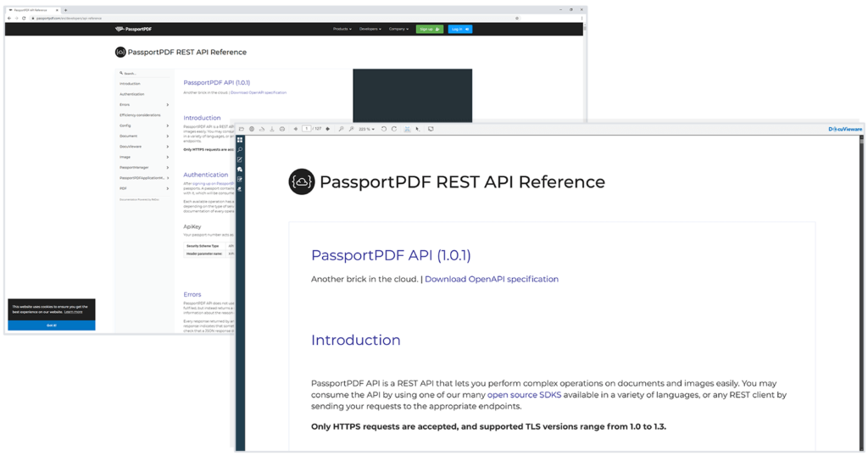Screen dimensions: 868x456
Task: Click the green Sign up button
Action: [430, 29]
